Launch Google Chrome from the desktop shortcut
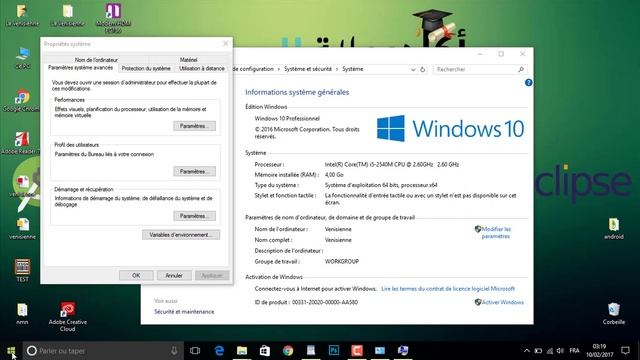 (x=21, y=101)
